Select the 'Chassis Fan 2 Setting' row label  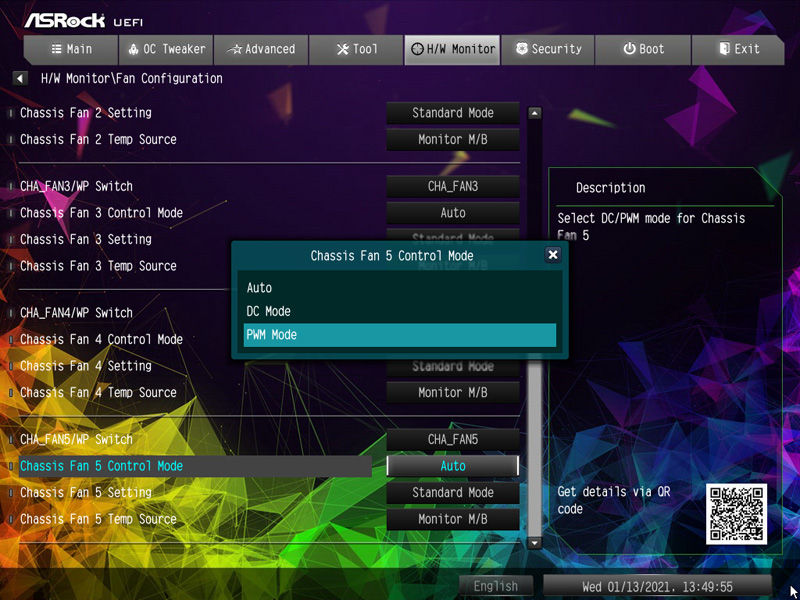86,113
